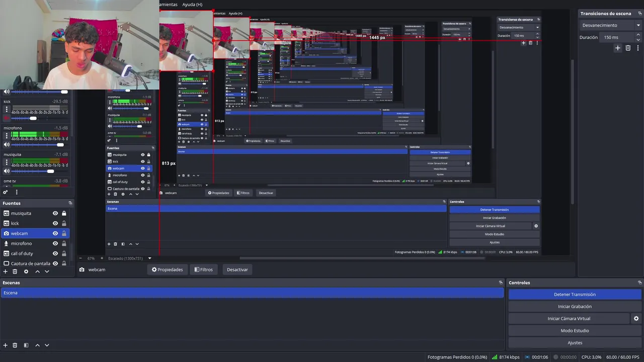Viewport: 644px width, 362px height.
Task: Open the Escalado (1300x731) preview scaling dropdown
Action: [x=130, y=258]
